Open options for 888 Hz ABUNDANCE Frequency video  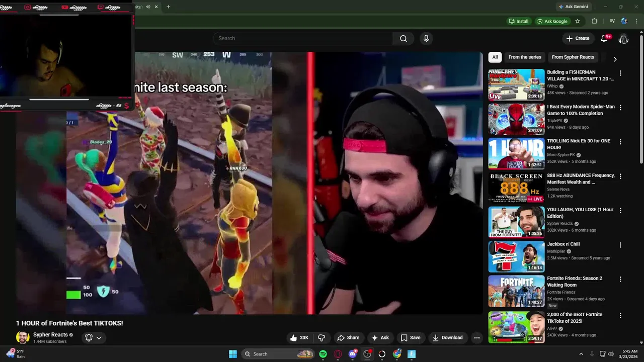pos(620,176)
